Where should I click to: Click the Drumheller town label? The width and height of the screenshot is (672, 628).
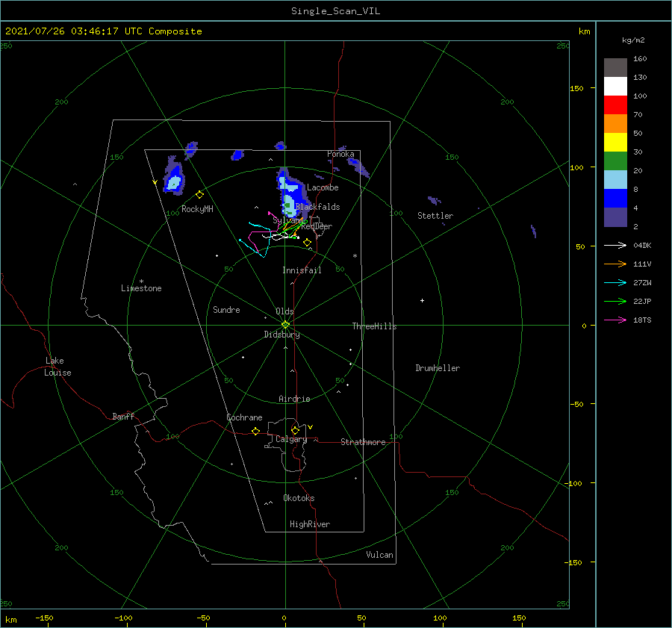tap(438, 368)
